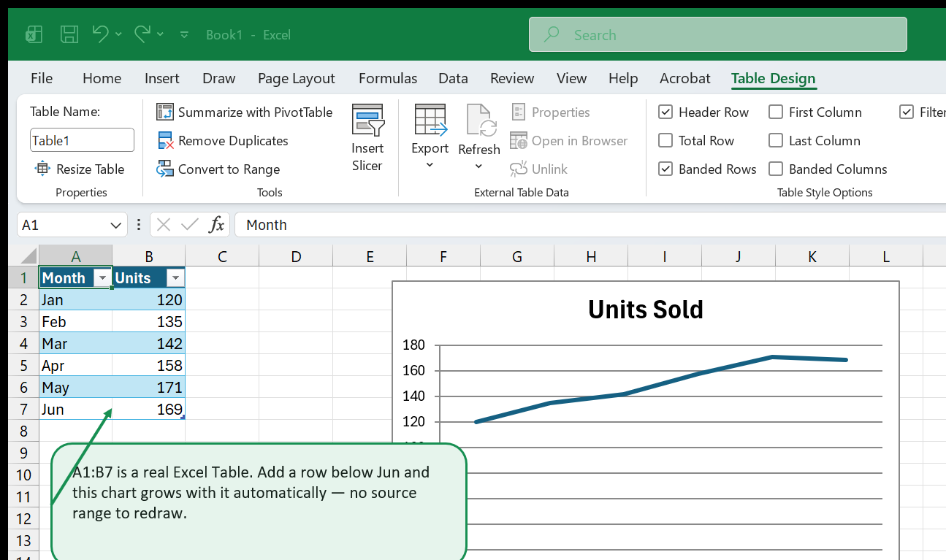
Task: Switch to the Insert tab
Action: coord(162,78)
